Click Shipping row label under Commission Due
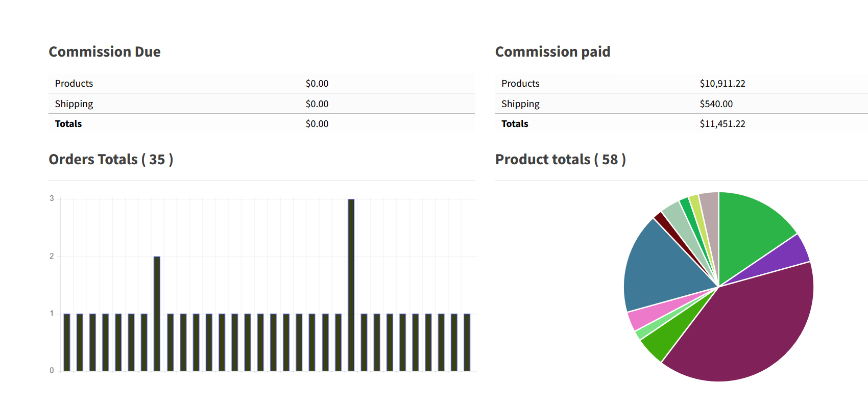 click(74, 104)
